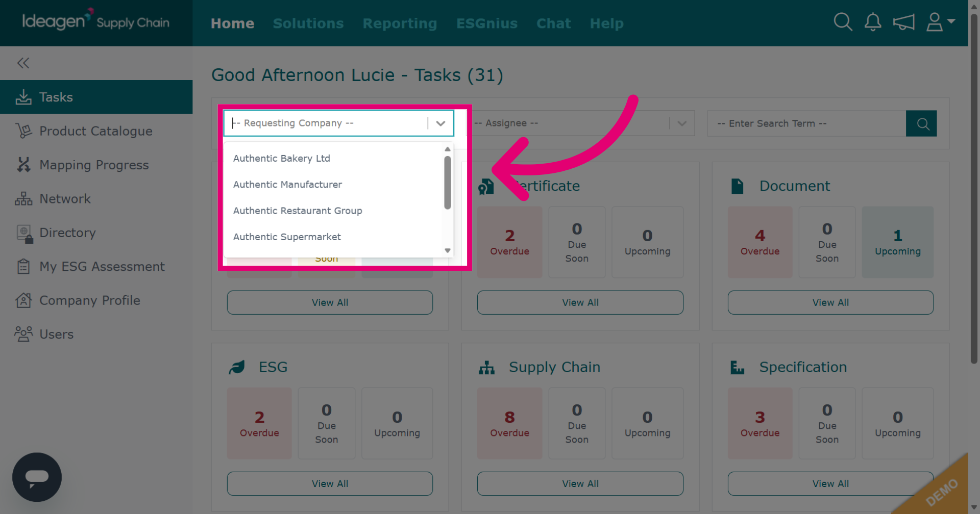980x514 pixels.
Task: Run search with the magnifier button
Action: pyautogui.click(x=921, y=123)
